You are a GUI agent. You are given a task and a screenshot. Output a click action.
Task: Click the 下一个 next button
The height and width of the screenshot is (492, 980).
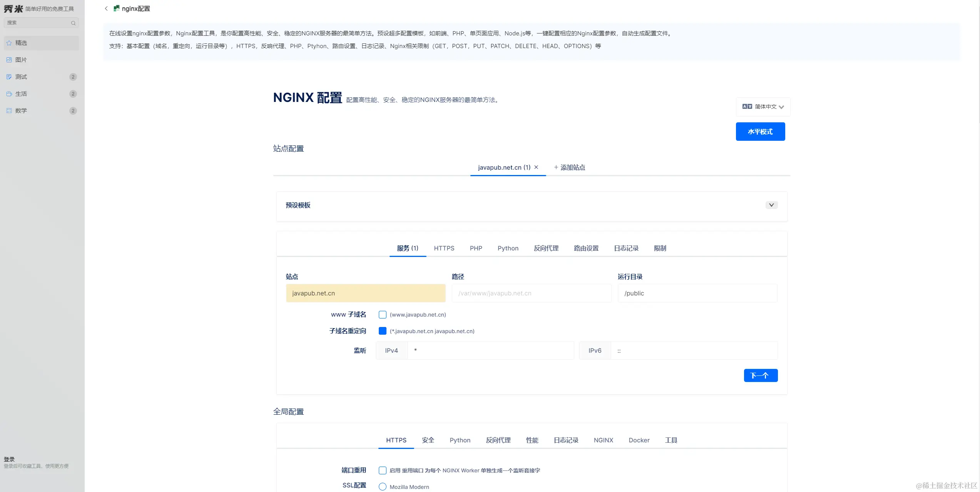point(761,375)
